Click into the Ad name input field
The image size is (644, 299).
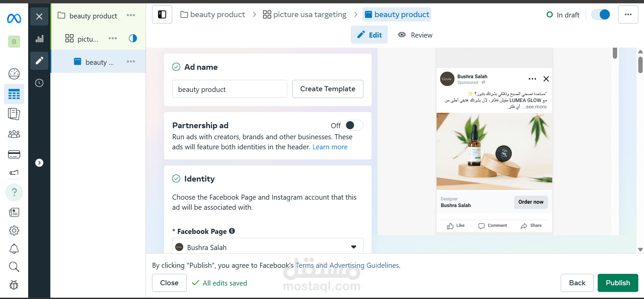click(x=230, y=89)
